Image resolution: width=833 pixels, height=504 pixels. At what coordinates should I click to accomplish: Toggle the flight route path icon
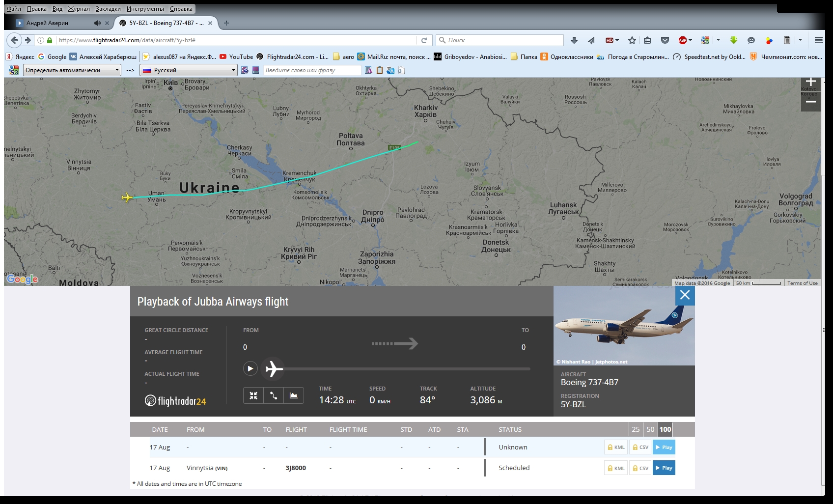click(274, 395)
